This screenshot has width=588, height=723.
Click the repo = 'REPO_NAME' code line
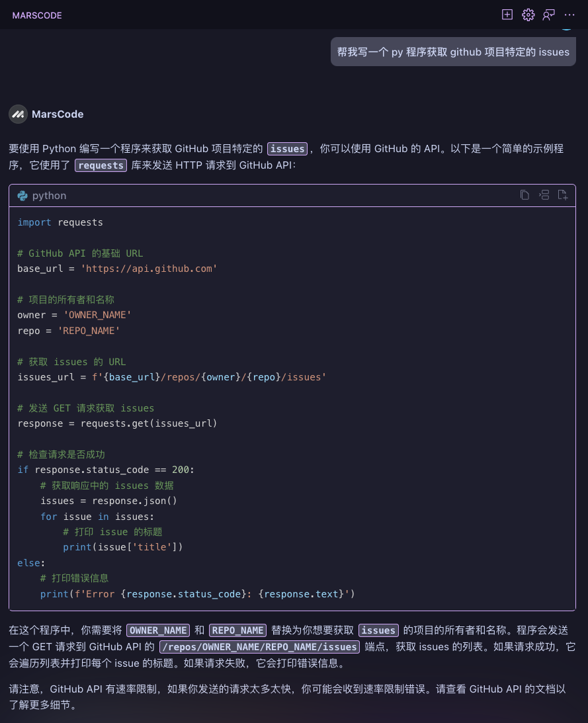[69, 331]
